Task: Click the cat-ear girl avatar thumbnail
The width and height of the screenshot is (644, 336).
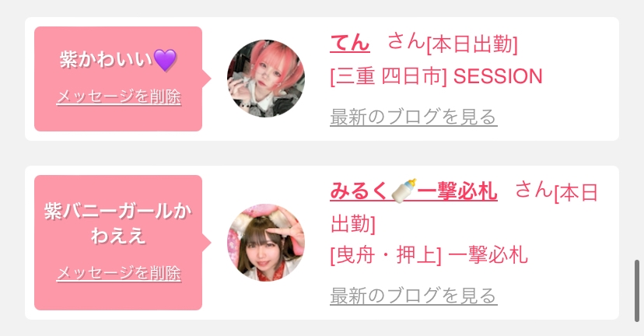Action: [266, 243]
